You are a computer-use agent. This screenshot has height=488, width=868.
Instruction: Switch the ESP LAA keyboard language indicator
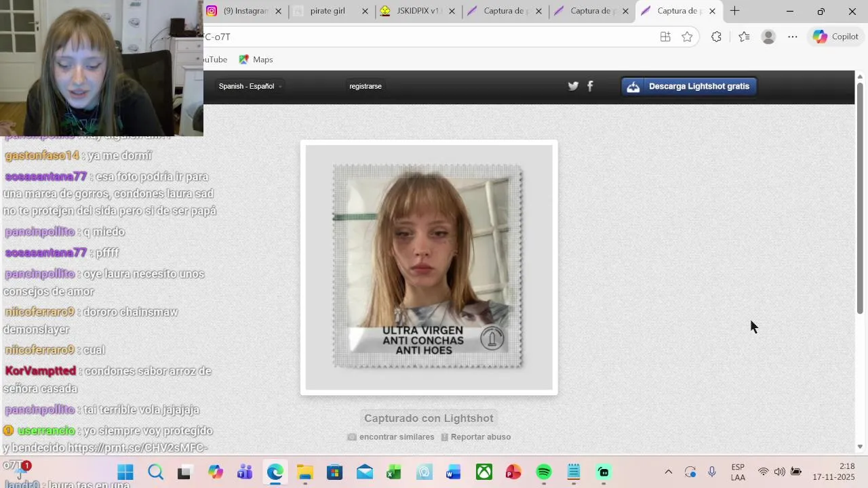point(738,472)
